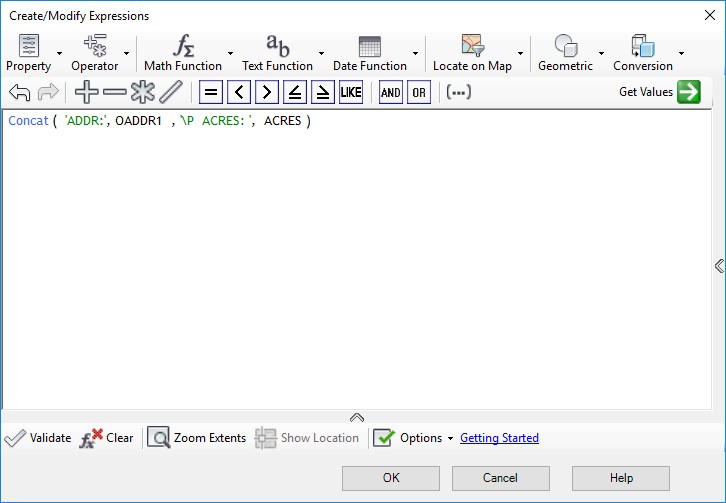Click the Locate on Map icon
The width and height of the screenshot is (726, 503).
point(473,45)
